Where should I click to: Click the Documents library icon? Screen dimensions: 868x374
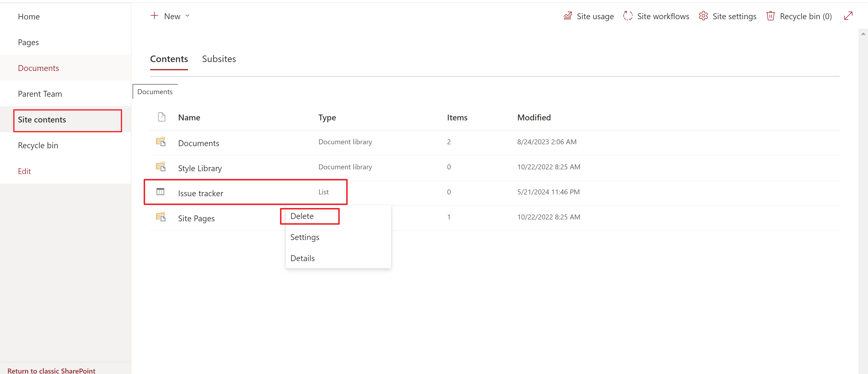(x=161, y=142)
